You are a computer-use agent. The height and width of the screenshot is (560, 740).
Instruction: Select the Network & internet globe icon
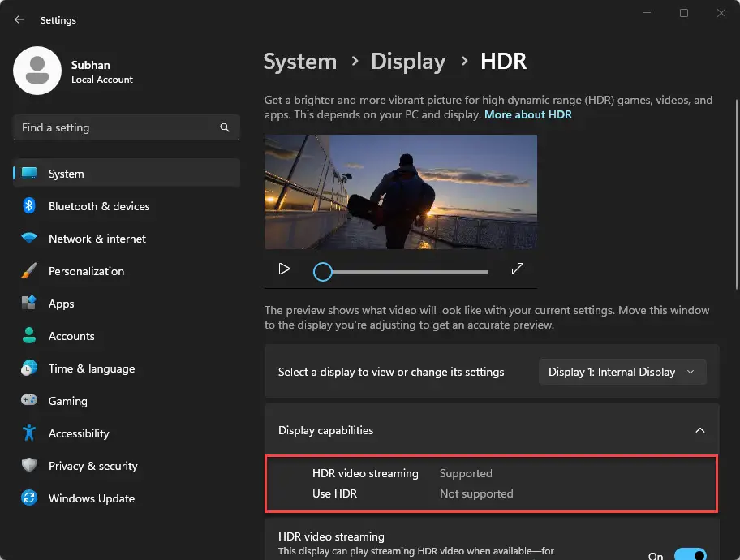point(29,239)
